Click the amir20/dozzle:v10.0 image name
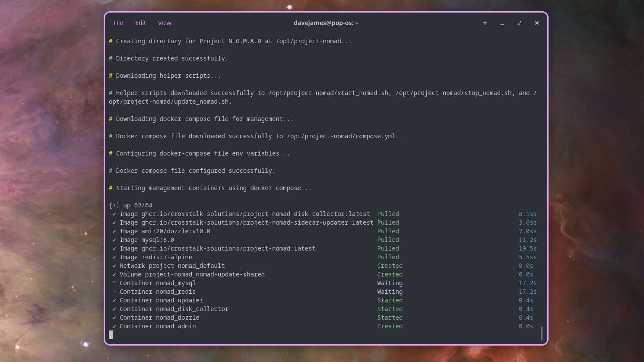Image resolution: width=644 pixels, height=362 pixels. (x=176, y=231)
